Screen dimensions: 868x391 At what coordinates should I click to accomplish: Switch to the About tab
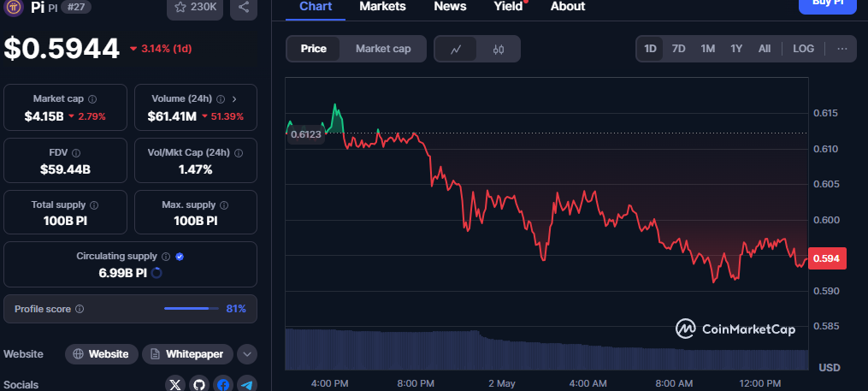pyautogui.click(x=568, y=7)
